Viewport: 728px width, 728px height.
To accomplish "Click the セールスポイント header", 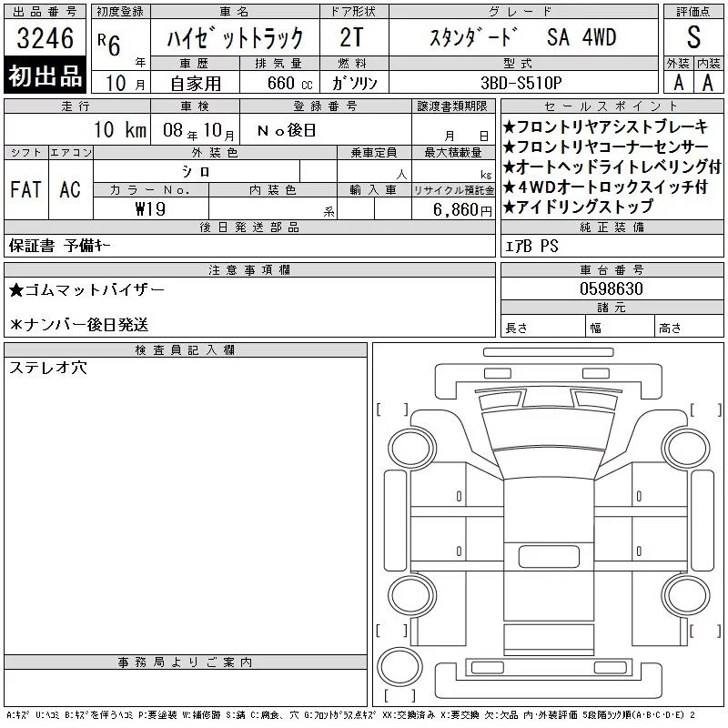I will [612, 106].
